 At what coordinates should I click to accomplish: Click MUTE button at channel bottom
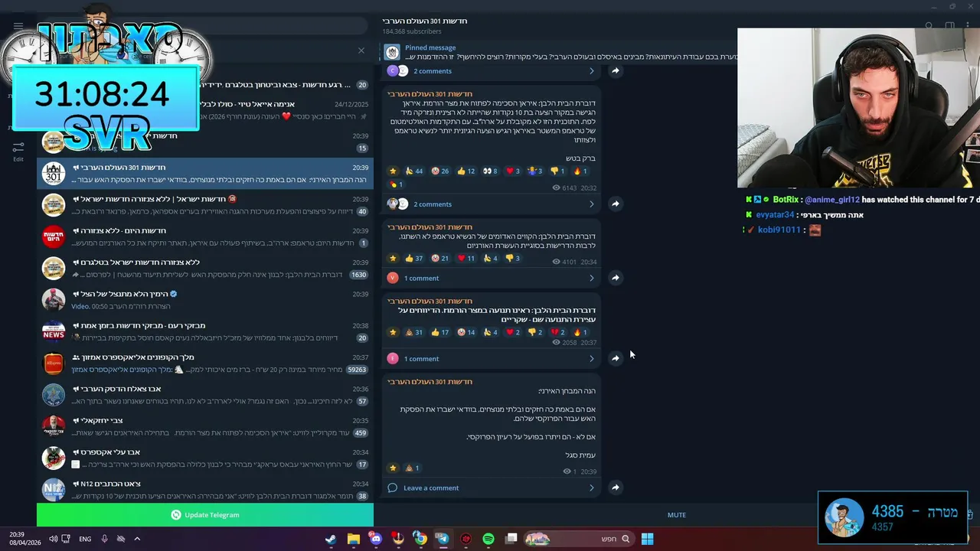(x=676, y=515)
